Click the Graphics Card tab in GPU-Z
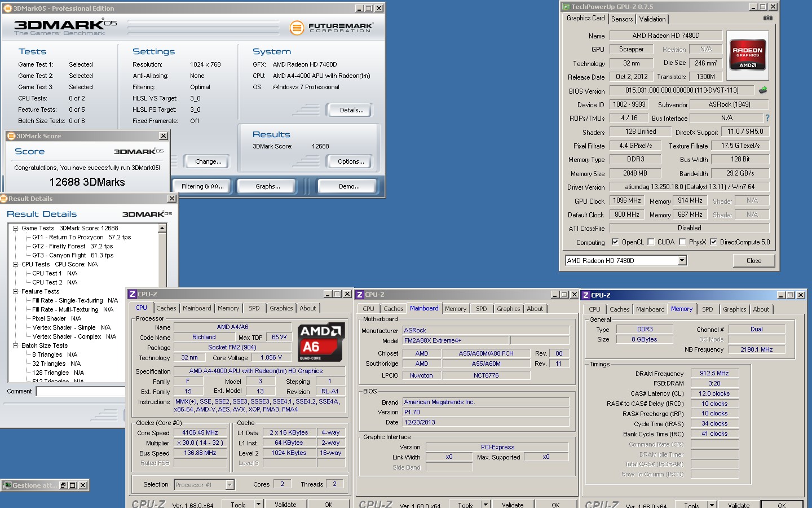 [x=585, y=18]
